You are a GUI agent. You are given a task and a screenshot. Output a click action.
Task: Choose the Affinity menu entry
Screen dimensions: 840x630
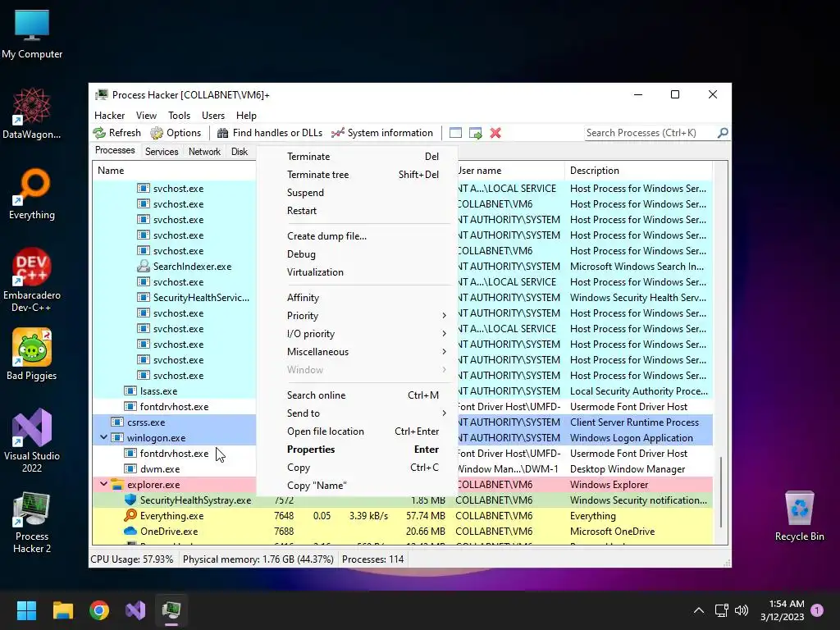(x=358, y=297)
